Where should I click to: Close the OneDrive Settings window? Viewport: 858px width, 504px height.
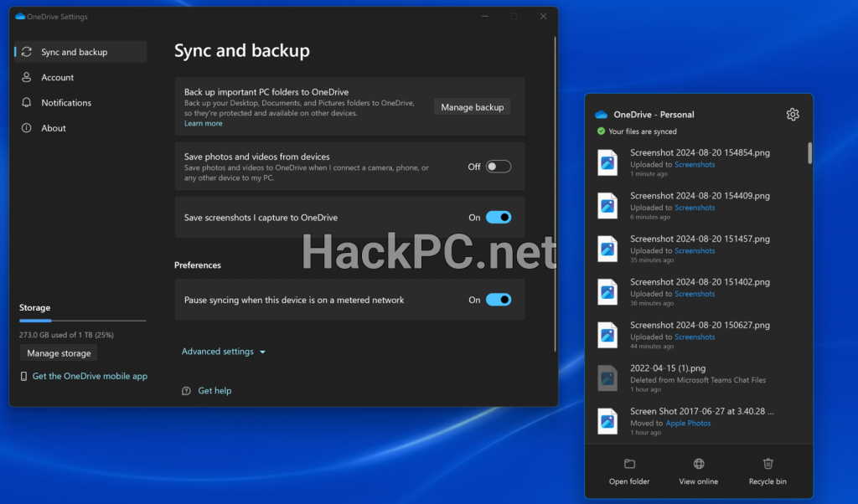tap(543, 17)
